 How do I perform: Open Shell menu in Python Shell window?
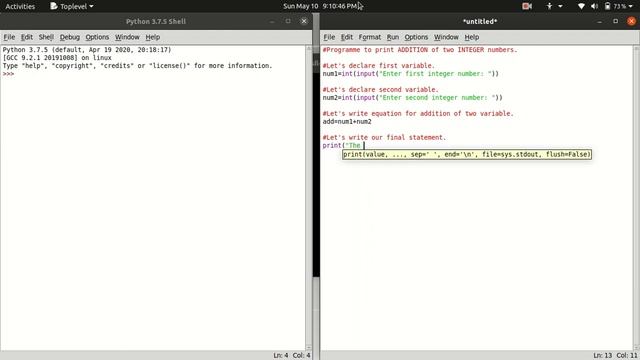pos(46,37)
